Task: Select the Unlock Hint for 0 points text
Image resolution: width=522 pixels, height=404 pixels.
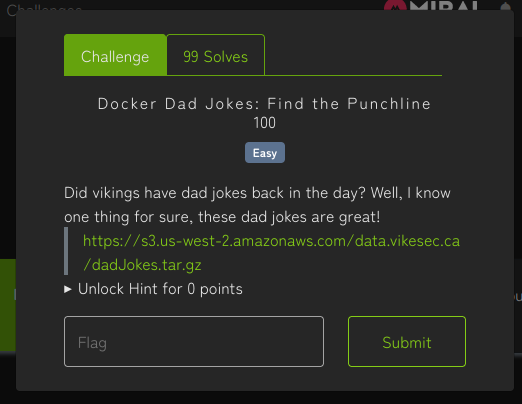Action: click(160, 289)
